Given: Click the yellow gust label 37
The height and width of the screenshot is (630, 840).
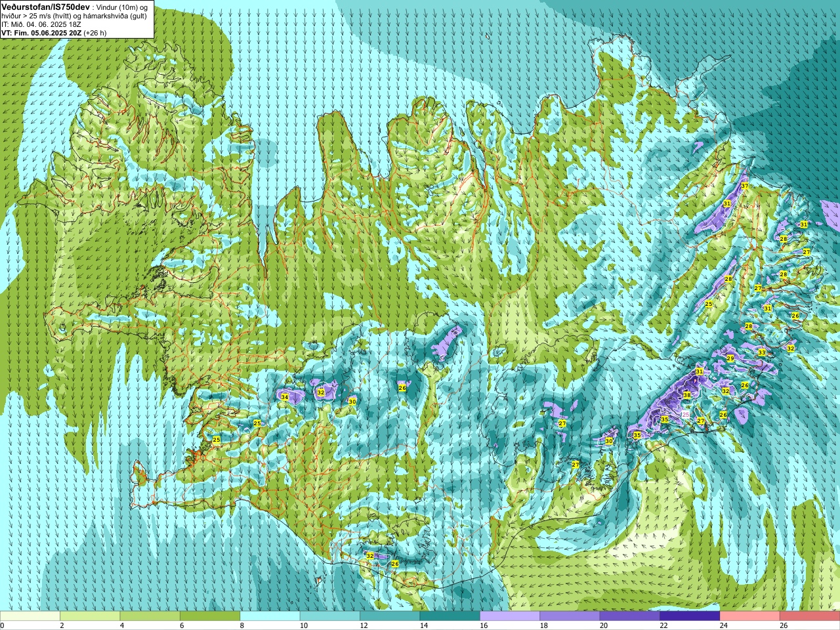Looking at the screenshot, I should [744, 186].
